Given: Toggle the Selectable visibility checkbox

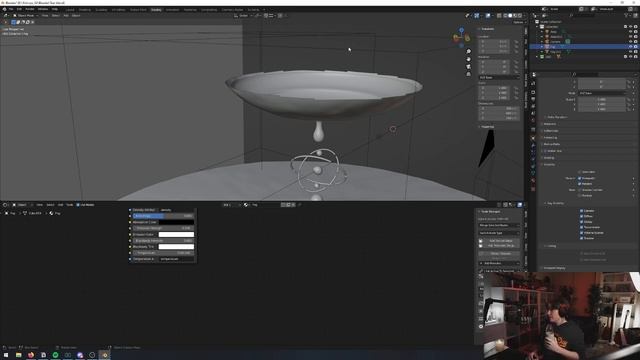Looking at the screenshot, I should tap(580, 172).
